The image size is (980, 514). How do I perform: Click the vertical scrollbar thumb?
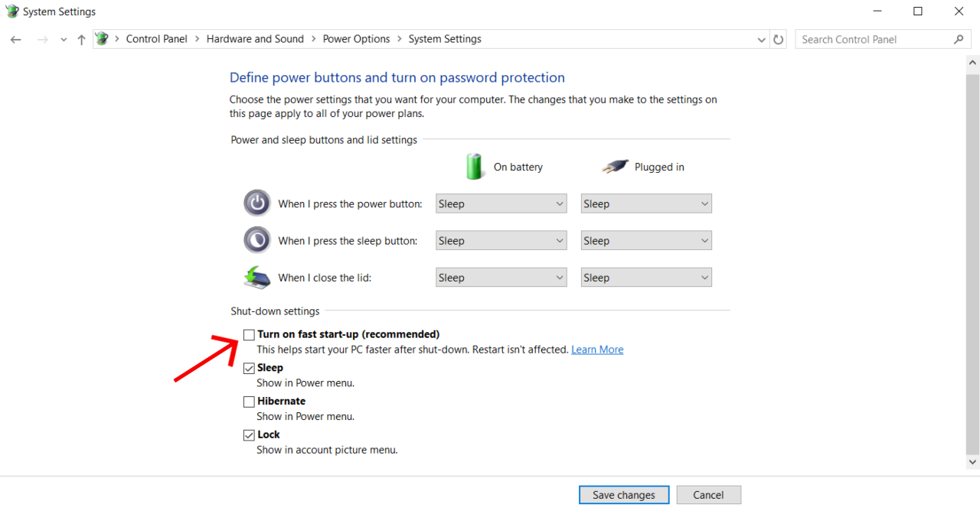click(x=972, y=263)
